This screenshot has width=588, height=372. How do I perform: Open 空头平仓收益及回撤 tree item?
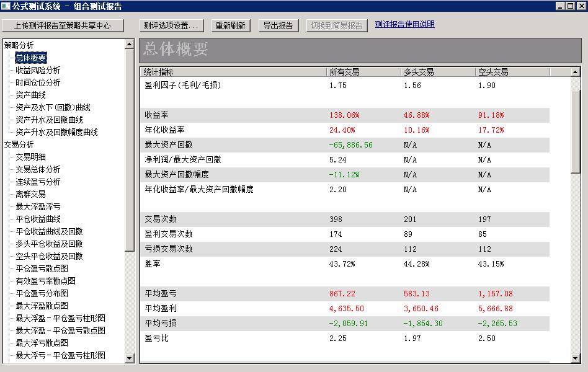pyautogui.click(x=49, y=255)
